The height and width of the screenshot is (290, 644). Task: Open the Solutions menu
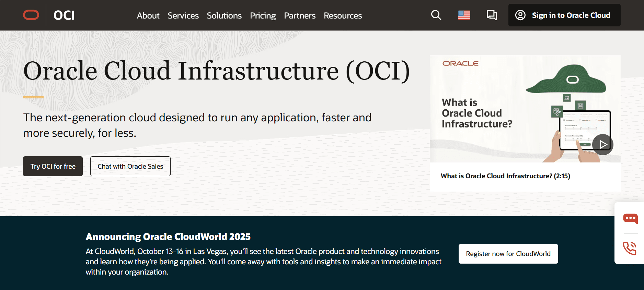(224, 15)
